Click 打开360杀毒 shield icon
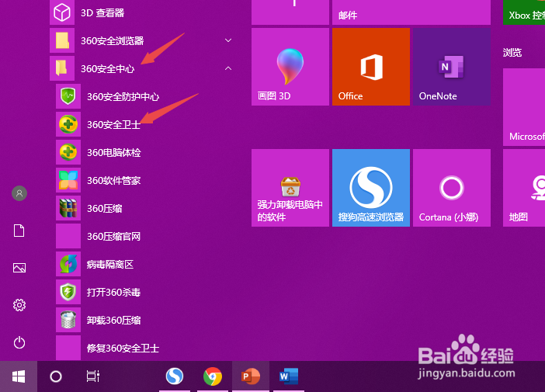This screenshot has width=545, height=392. (68, 292)
